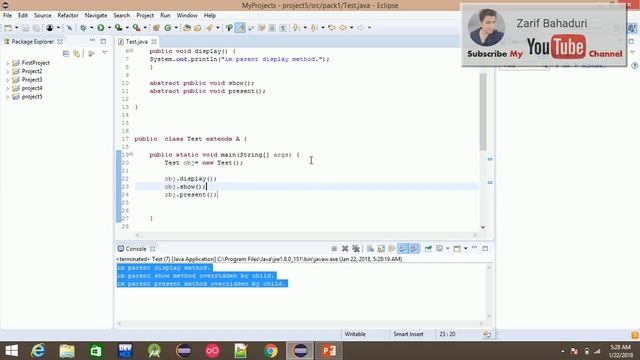Toggle Show Console on standard output change
The height and width of the screenshot is (360, 640).
point(403,249)
